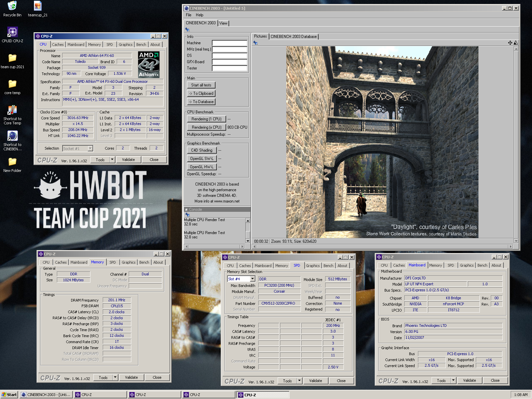Click the Windows Start button
The height and width of the screenshot is (399, 532).
[9, 395]
